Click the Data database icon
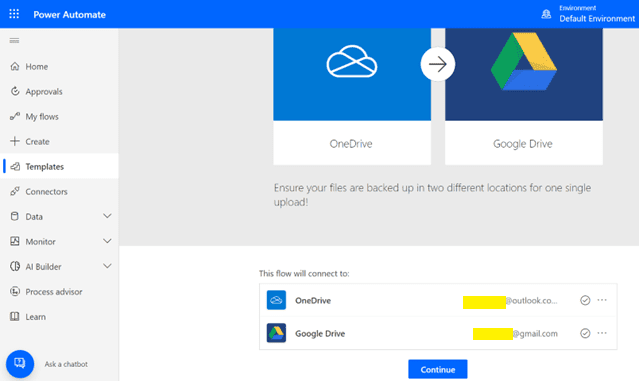Image resolution: width=639 pixels, height=381 pixels. 15,216
